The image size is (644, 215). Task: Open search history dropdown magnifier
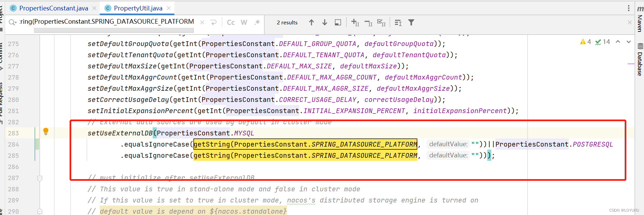coord(13,22)
